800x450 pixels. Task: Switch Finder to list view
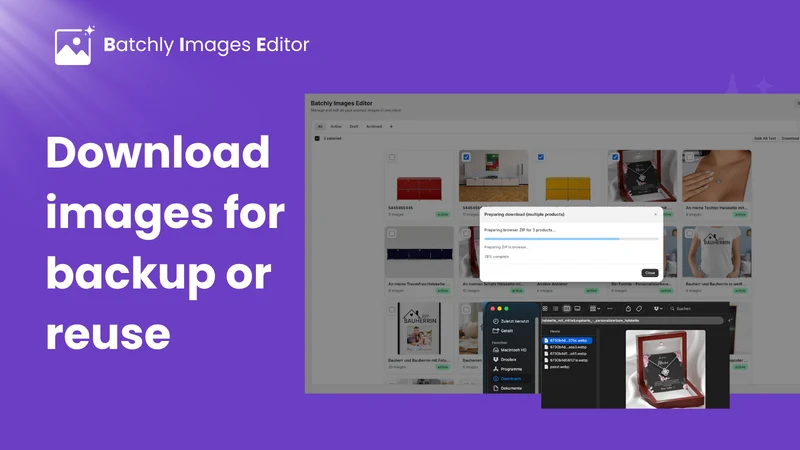click(556, 309)
